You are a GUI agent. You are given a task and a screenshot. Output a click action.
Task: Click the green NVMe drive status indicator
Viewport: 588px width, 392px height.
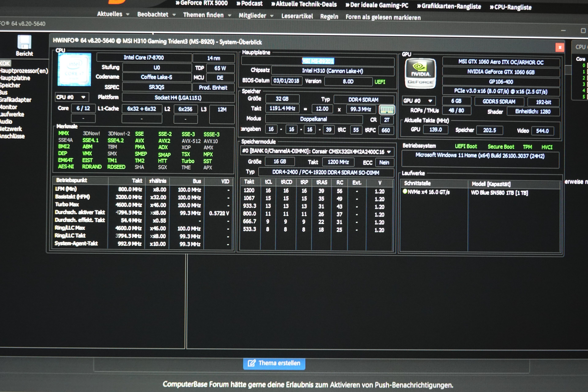click(405, 192)
